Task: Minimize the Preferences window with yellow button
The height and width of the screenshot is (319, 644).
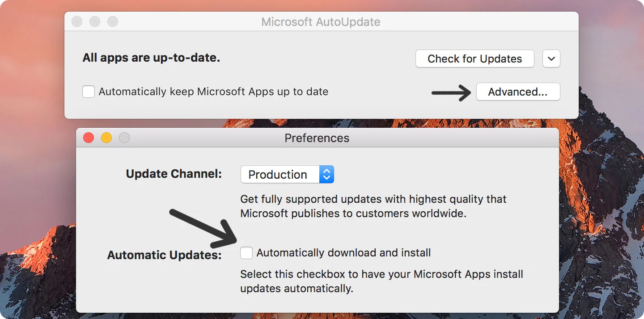Action: 106,138
